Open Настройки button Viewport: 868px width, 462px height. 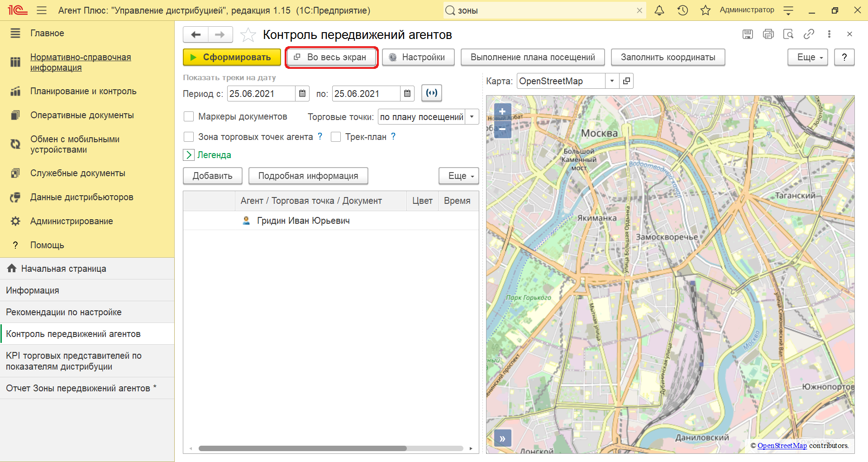point(418,57)
